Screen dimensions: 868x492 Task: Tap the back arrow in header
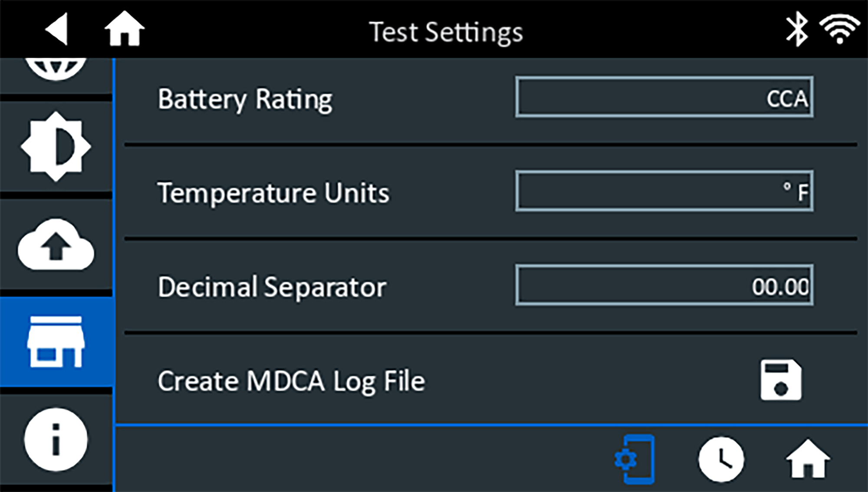(57, 30)
